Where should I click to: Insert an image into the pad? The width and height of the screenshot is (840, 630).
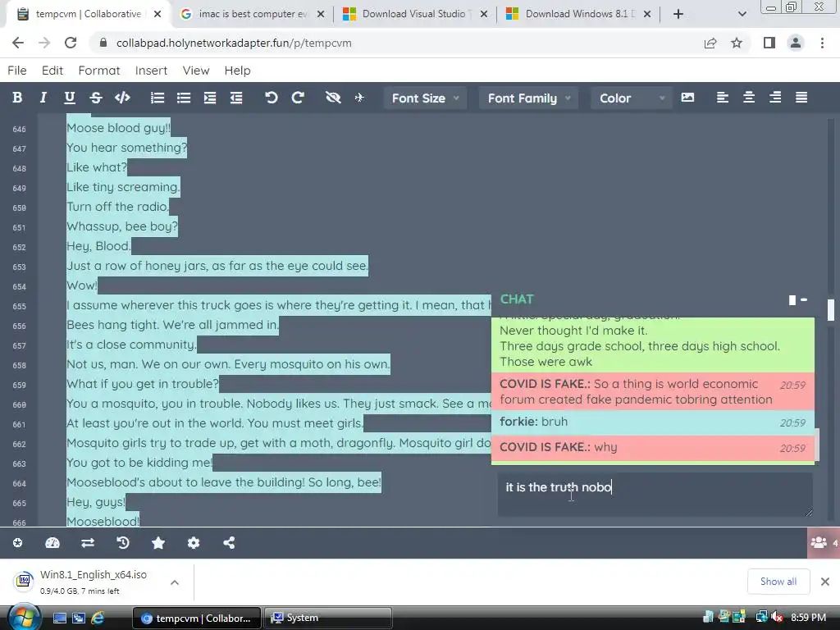[x=687, y=98]
